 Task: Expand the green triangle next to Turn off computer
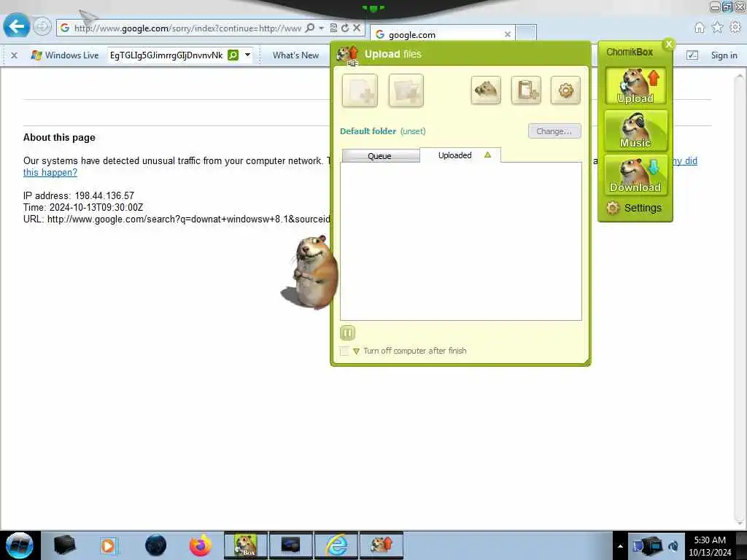[356, 351]
